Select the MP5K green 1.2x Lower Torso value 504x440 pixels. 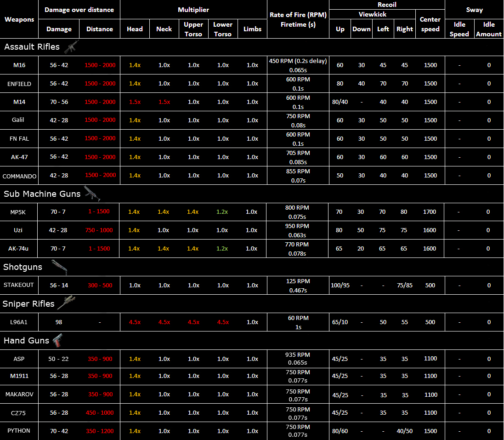pos(222,212)
